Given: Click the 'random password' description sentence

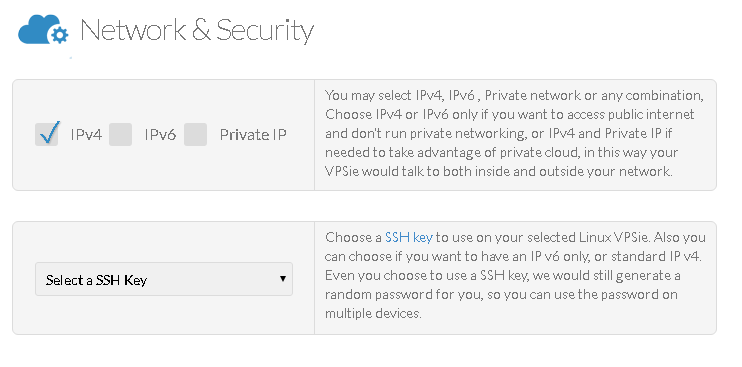Looking at the screenshot, I should pos(503,294).
